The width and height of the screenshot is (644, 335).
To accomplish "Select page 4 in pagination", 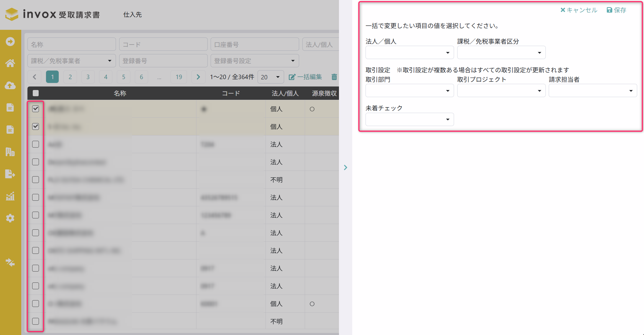I will pyautogui.click(x=106, y=77).
